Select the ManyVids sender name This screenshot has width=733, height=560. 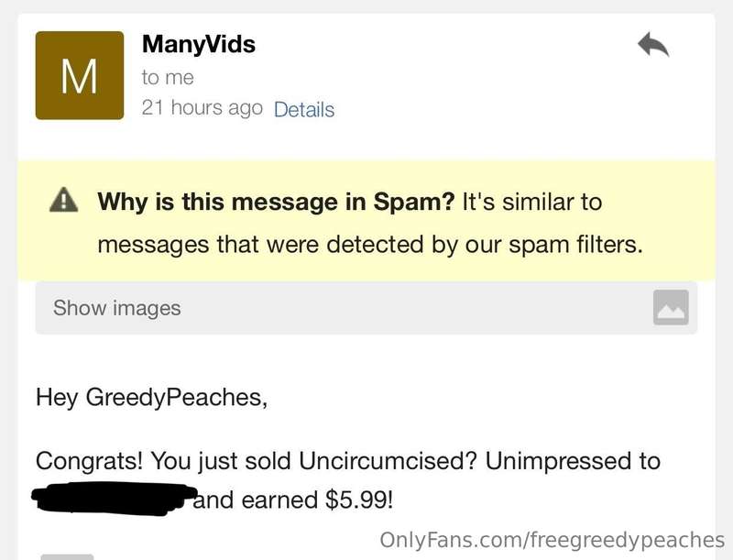[199, 44]
